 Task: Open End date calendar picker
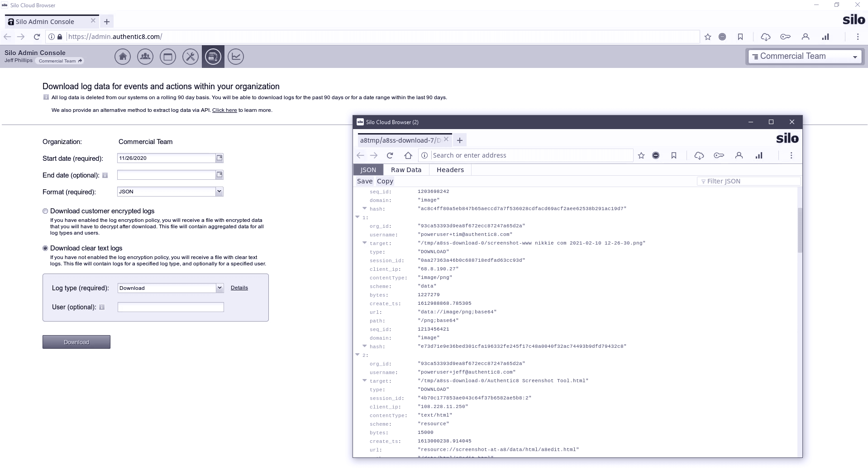pos(219,175)
